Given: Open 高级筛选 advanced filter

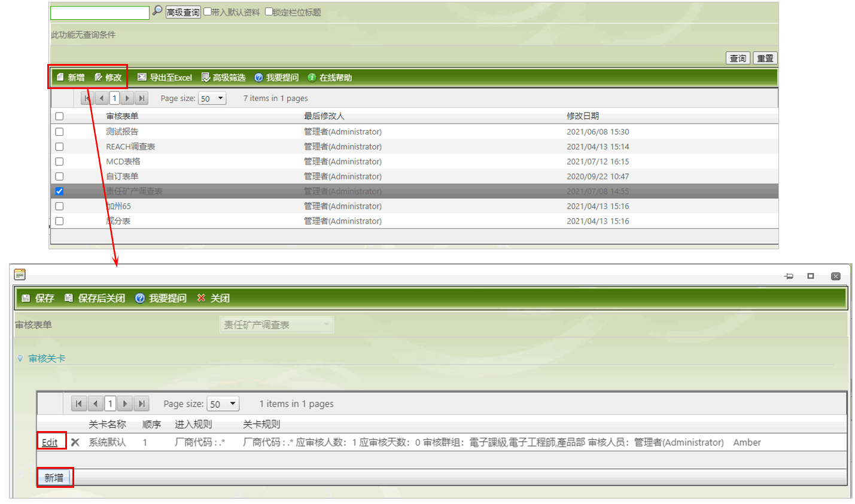Looking at the screenshot, I should [x=223, y=78].
